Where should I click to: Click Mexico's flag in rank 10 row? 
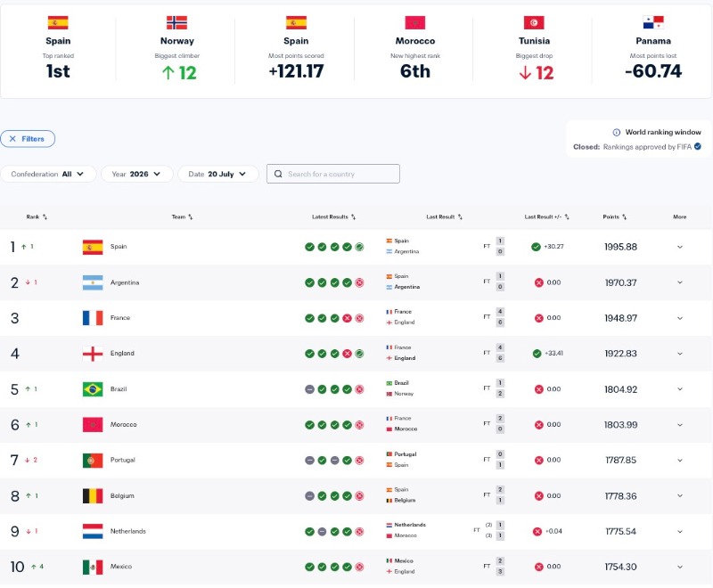coord(93,567)
